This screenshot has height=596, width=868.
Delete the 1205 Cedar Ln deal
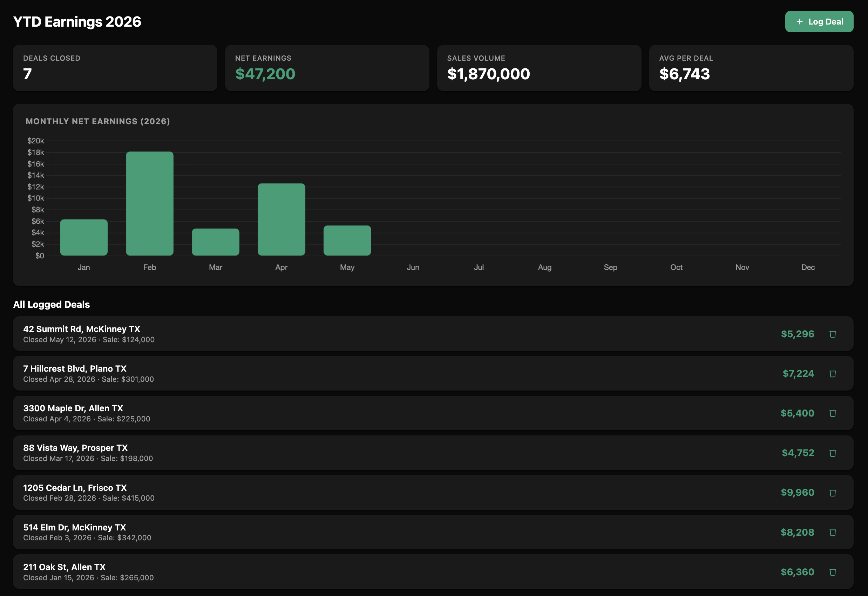833,493
